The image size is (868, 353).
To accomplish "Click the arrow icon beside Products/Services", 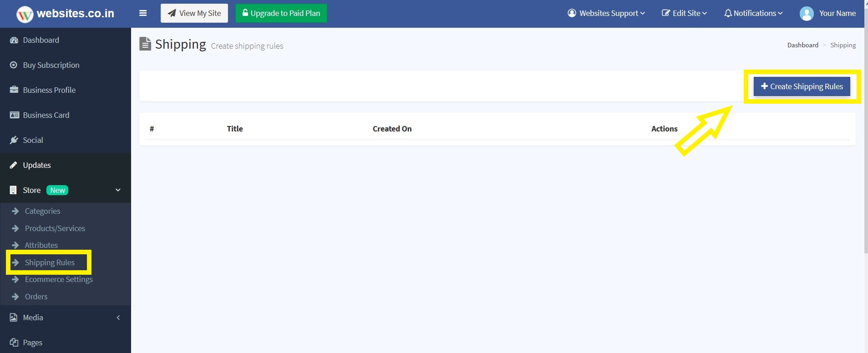I will 15,228.
